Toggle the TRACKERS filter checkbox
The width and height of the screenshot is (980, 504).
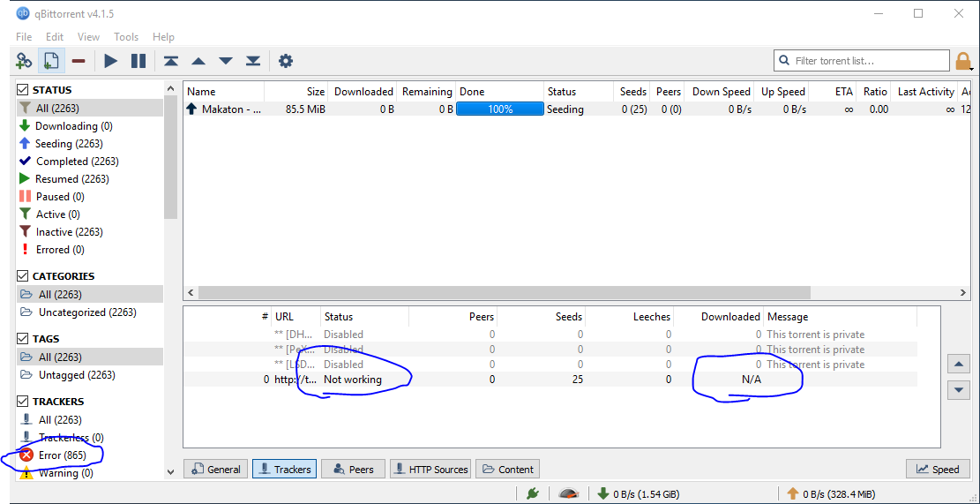[x=23, y=402]
